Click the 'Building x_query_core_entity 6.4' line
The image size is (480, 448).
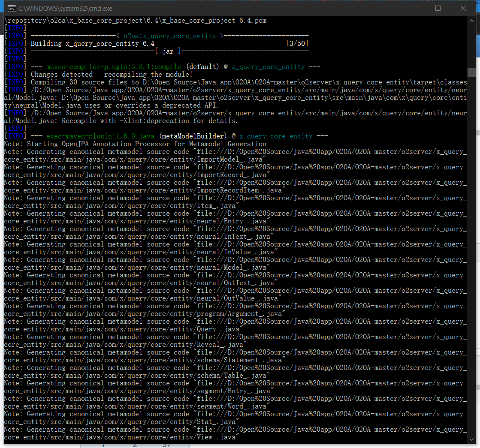pos(93,43)
